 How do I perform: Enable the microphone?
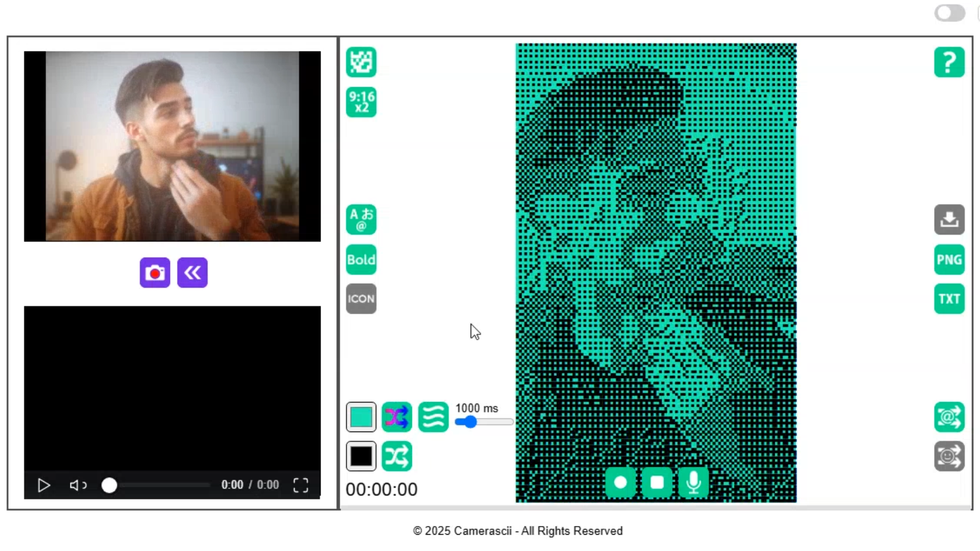point(693,483)
